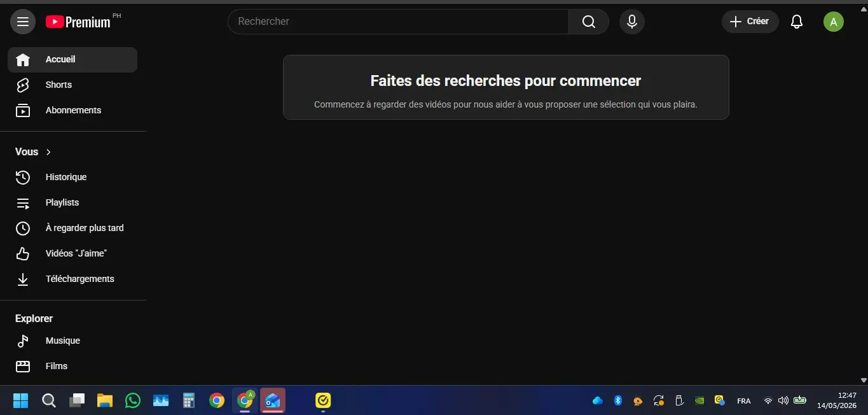The width and height of the screenshot is (868, 415).
Task: Open the volume tray icon
Action: (783, 400)
